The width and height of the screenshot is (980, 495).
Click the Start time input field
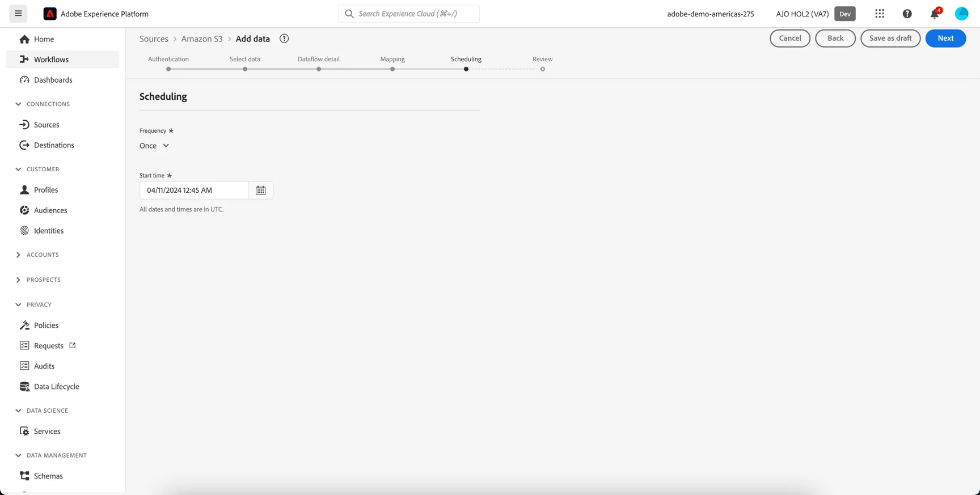coord(194,190)
